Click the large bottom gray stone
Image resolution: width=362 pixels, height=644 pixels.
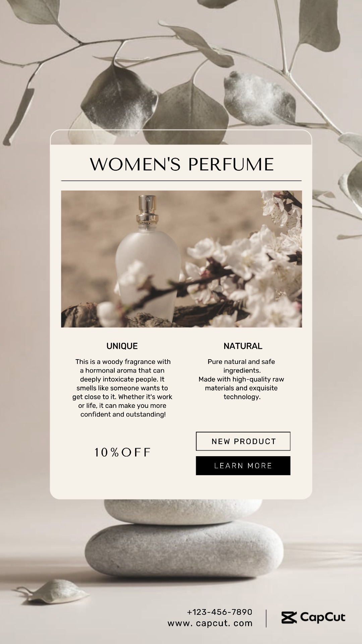tap(184, 550)
